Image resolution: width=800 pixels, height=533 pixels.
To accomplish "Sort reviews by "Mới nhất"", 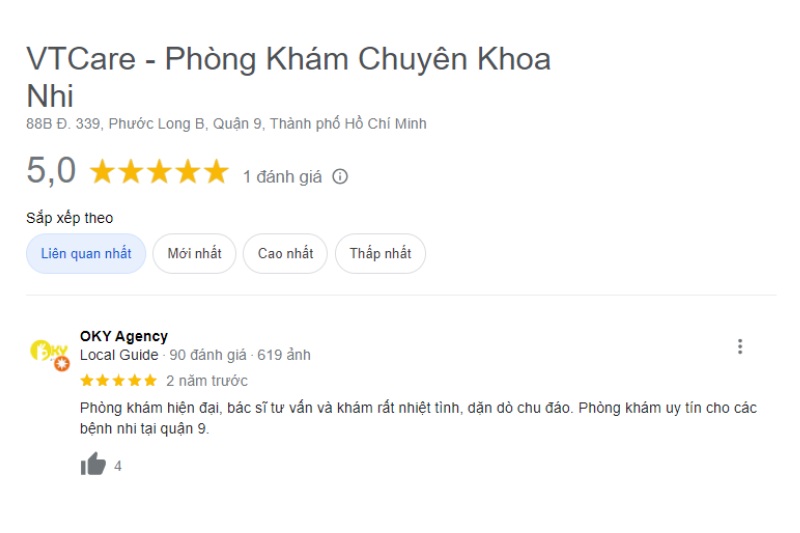I will [194, 254].
